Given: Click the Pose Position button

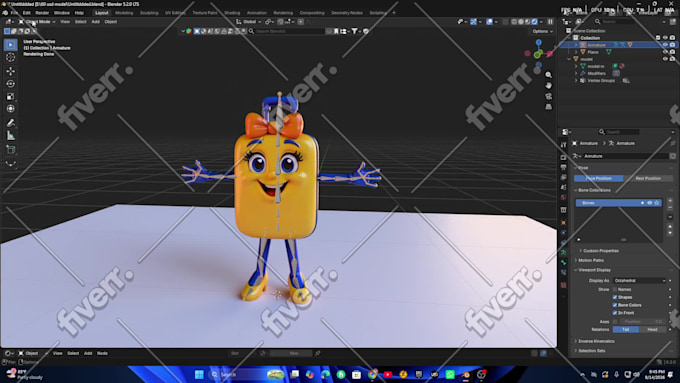Looking at the screenshot, I should 598,178.
